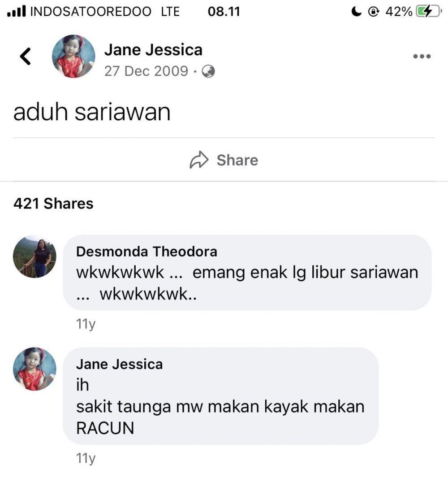Tap the 11y timestamp under Desmonda's comment
The height and width of the screenshot is (478, 448).
(86, 324)
